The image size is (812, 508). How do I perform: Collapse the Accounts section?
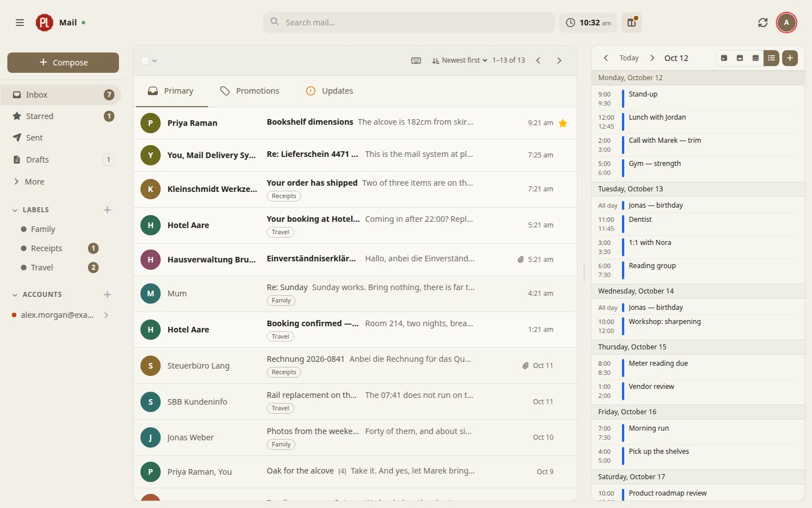pos(15,295)
